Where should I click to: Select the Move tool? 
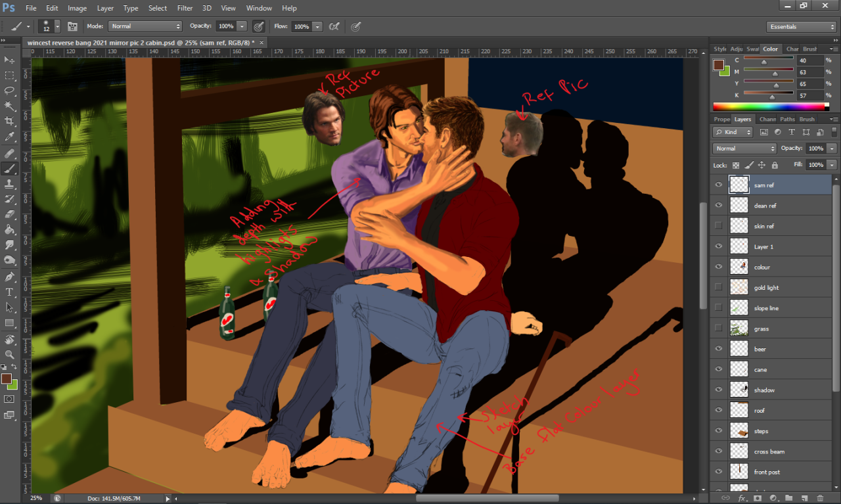pos(9,60)
